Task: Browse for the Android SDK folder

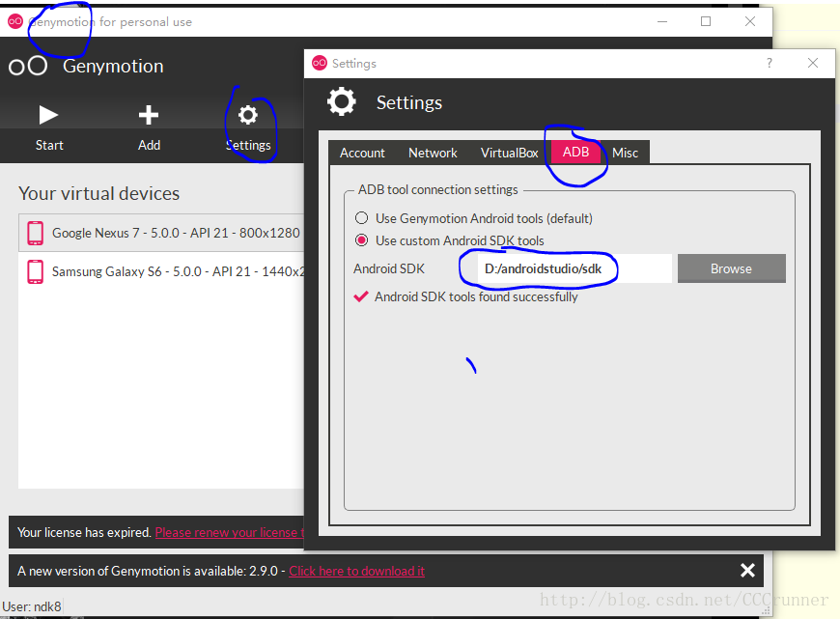Action: coord(731,268)
